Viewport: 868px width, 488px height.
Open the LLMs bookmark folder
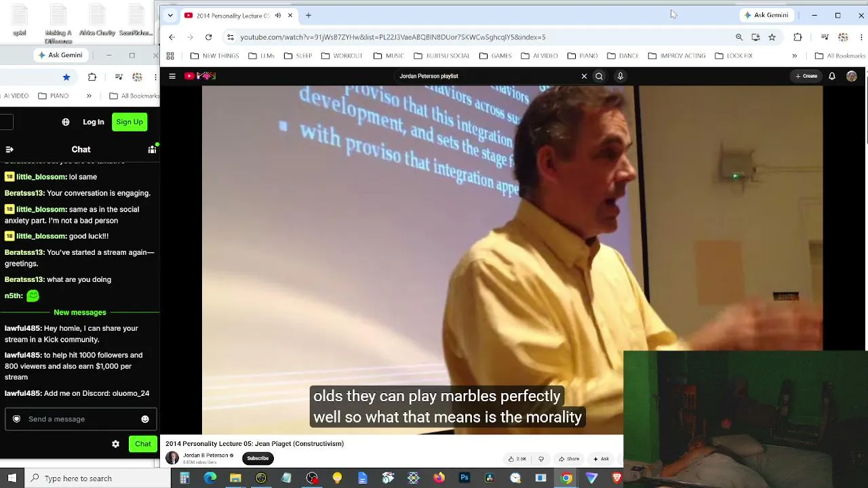261,56
